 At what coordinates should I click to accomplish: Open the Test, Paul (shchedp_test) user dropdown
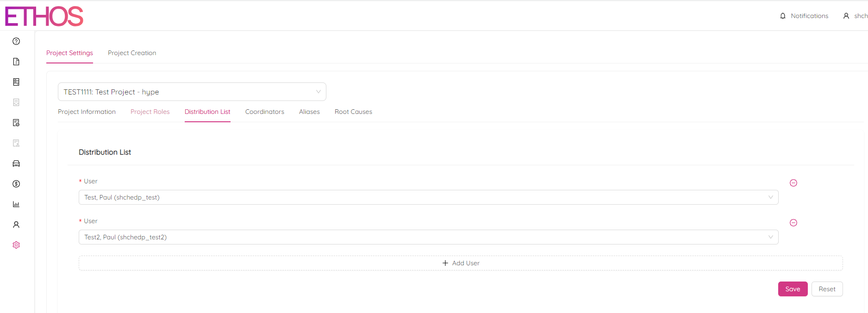click(428, 197)
